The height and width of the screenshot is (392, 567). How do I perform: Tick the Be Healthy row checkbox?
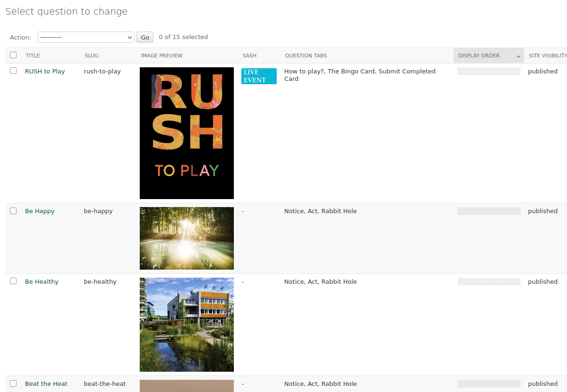click(x=13, y=281)
